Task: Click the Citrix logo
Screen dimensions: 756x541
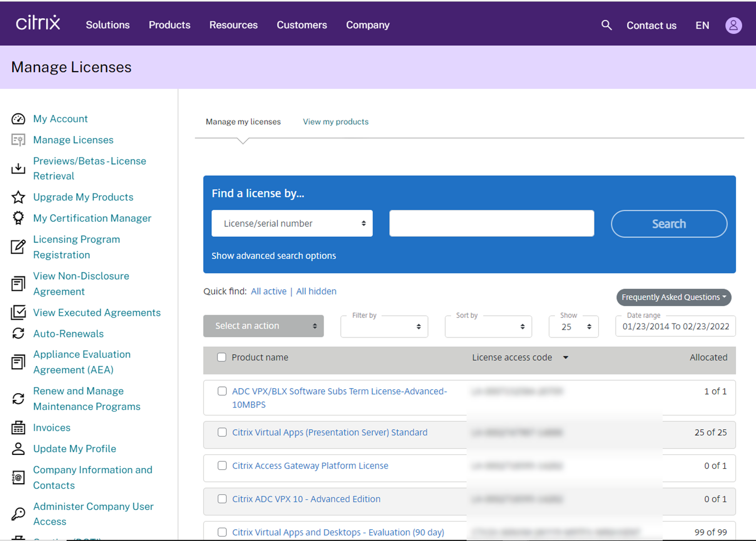Action: [38, 23]
